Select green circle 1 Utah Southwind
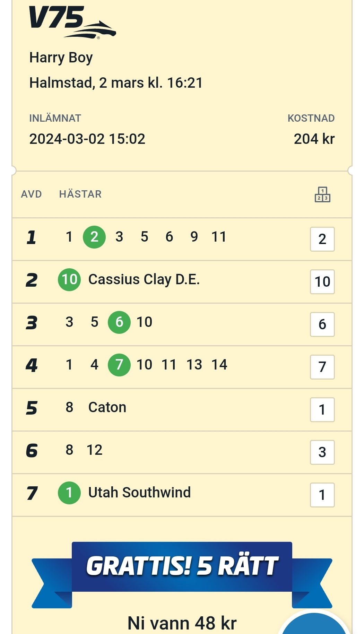The width and height of the screenshot is (364, 634). pyautogui.click(x=69, y=493)
